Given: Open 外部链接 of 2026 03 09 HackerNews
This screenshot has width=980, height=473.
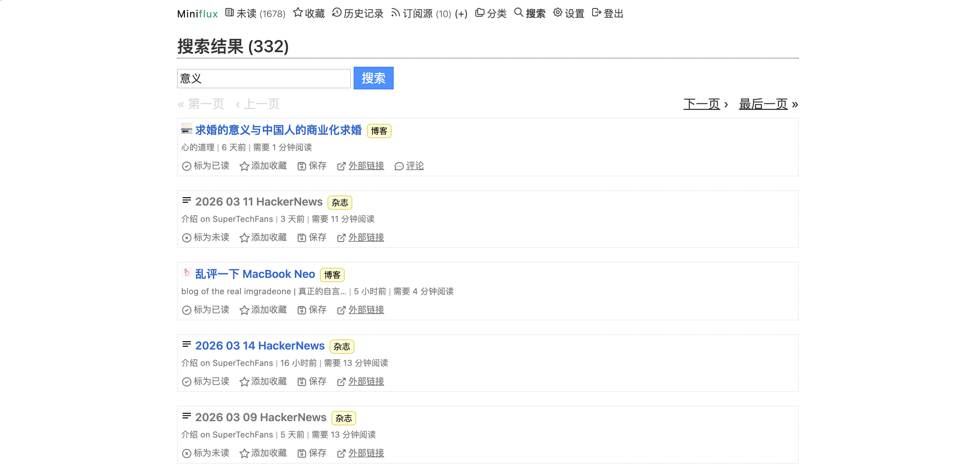Looking at the screenshot, I should click(x=360, y=453).
